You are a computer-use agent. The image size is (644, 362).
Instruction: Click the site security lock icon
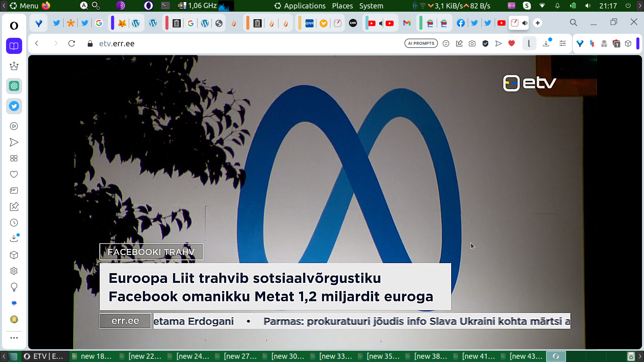click(x=90, y=43)
